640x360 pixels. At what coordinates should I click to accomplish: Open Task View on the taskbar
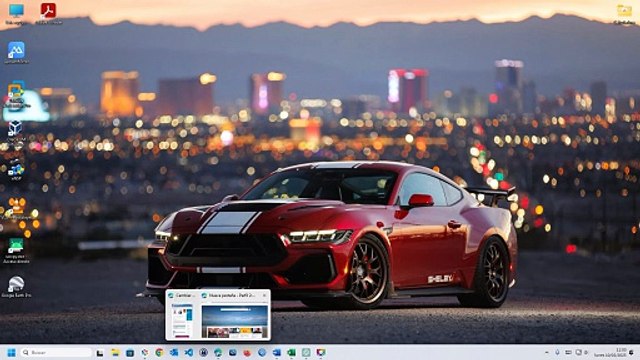click(100, 353)
